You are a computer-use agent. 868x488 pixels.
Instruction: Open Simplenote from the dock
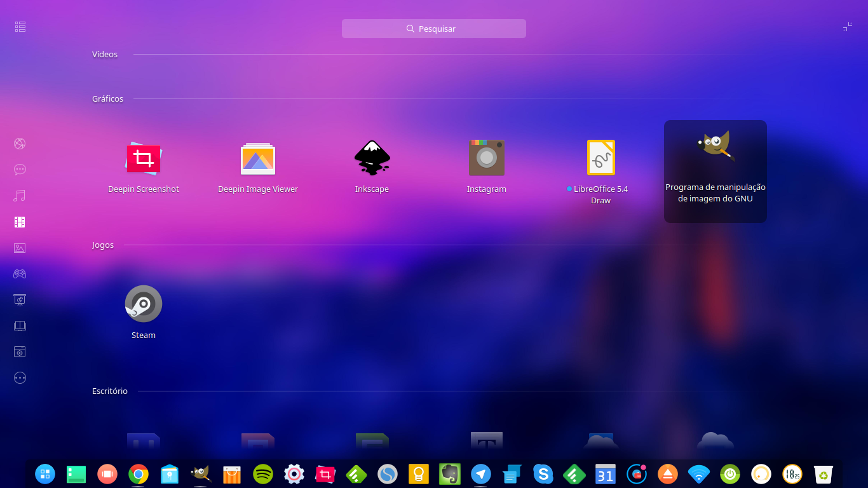(388, 473)
